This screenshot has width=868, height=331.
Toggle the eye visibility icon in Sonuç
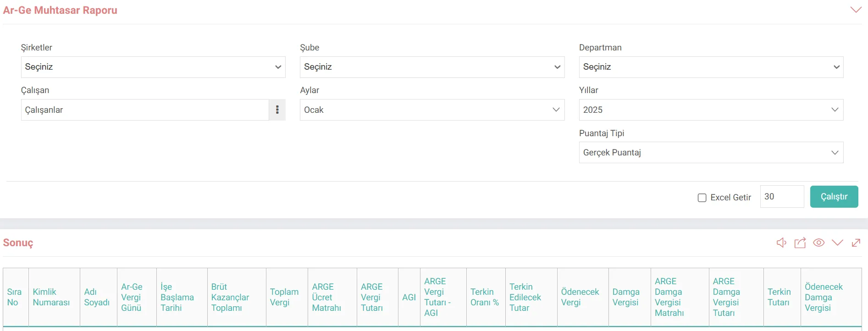coord(818,243)
